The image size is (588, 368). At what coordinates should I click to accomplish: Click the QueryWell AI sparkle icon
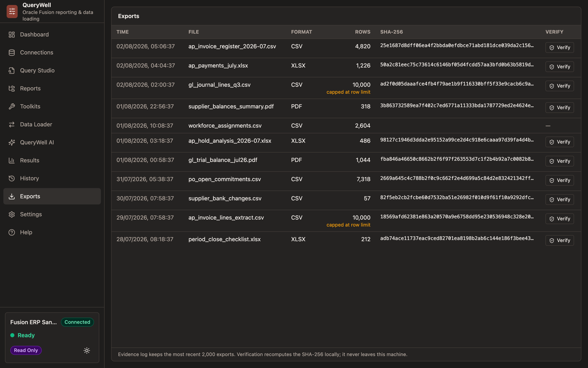(x=12, y=142)
